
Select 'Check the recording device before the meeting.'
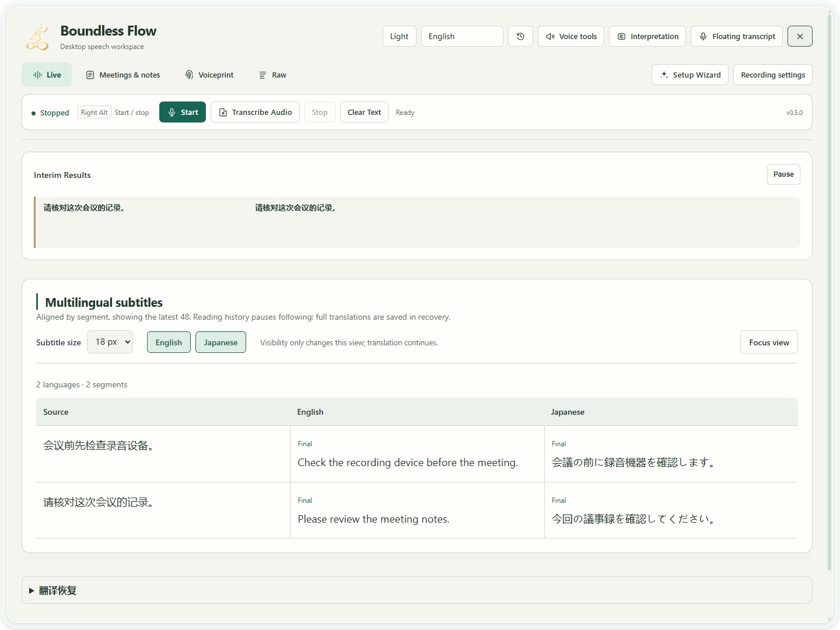(x=408, y=463)
